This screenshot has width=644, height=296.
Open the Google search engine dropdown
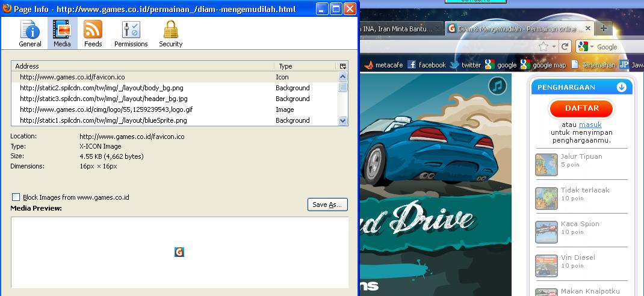click(x=586, y=47)
